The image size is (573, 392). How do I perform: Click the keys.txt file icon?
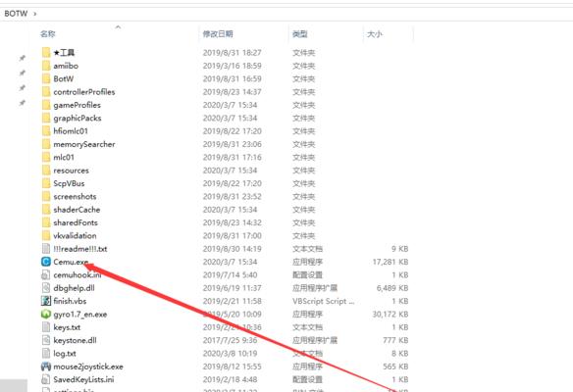tap(46, 327)
